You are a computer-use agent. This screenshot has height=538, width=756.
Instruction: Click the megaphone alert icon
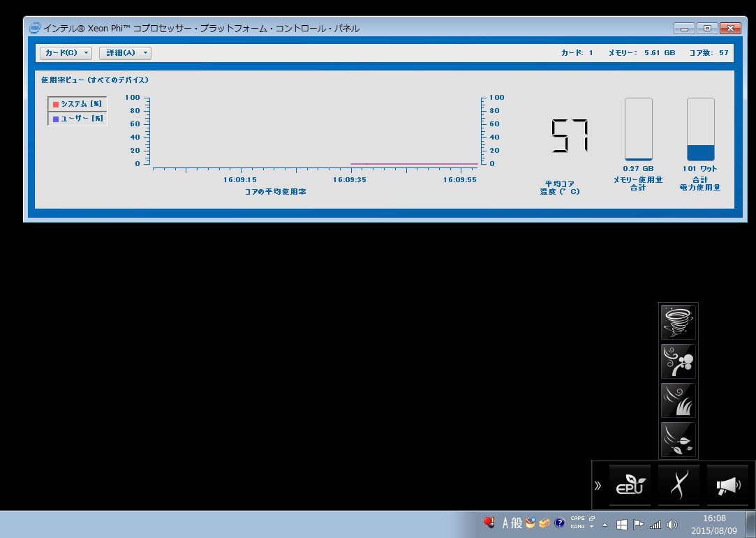pyautogui.click(x=727, y=485)
